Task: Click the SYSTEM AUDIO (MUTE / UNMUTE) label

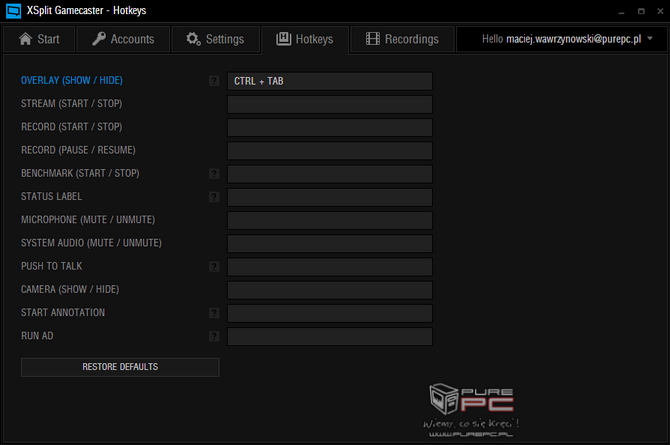Action: pos(91,243)
